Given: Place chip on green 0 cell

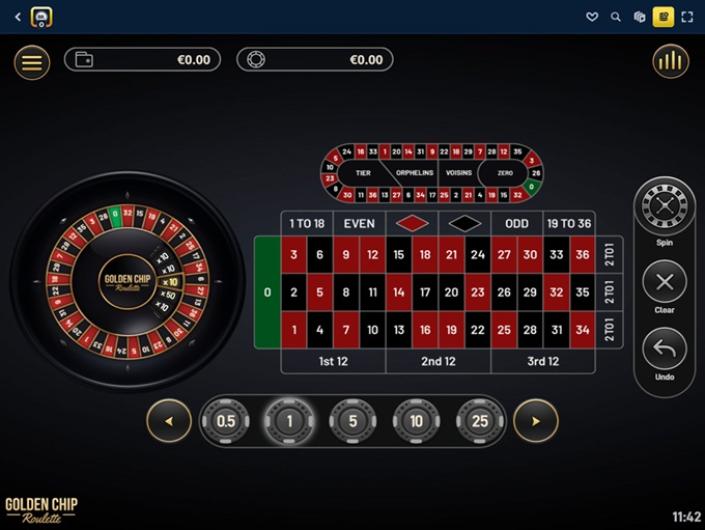Looking at the screenshot, I should click(268, 292).
